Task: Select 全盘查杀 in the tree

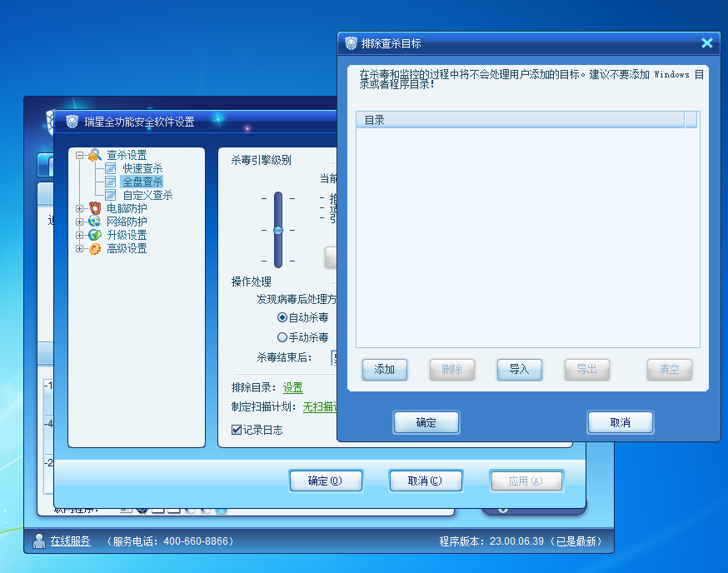Action: [x=142, y=182]
